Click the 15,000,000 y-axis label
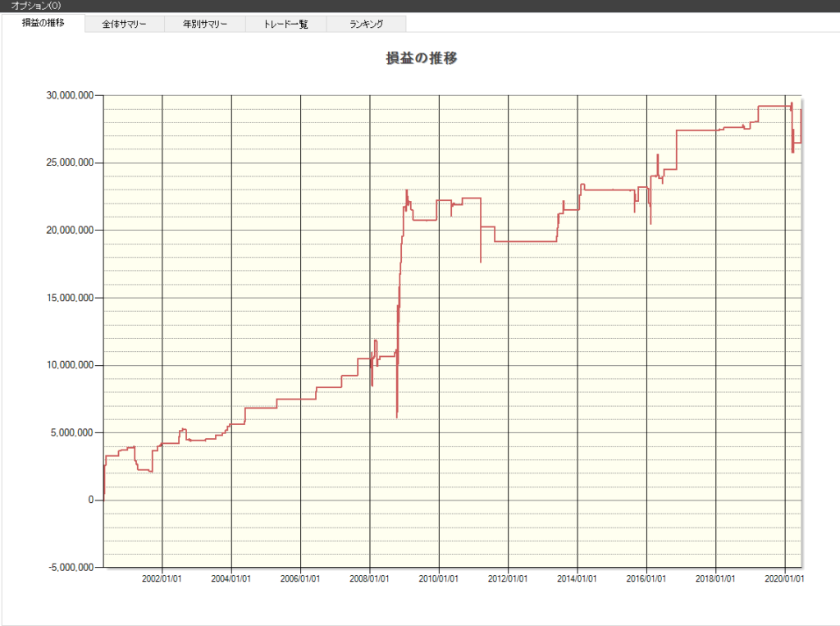840x626 pixels. 71,298
